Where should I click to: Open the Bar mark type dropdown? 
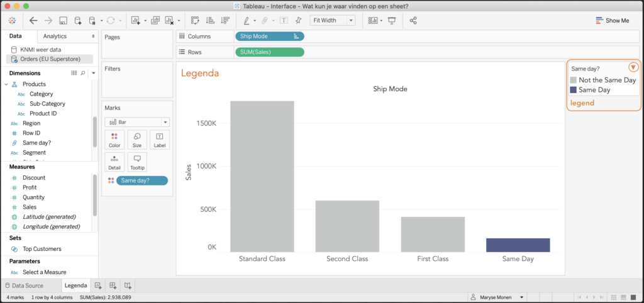click(136, 122)
